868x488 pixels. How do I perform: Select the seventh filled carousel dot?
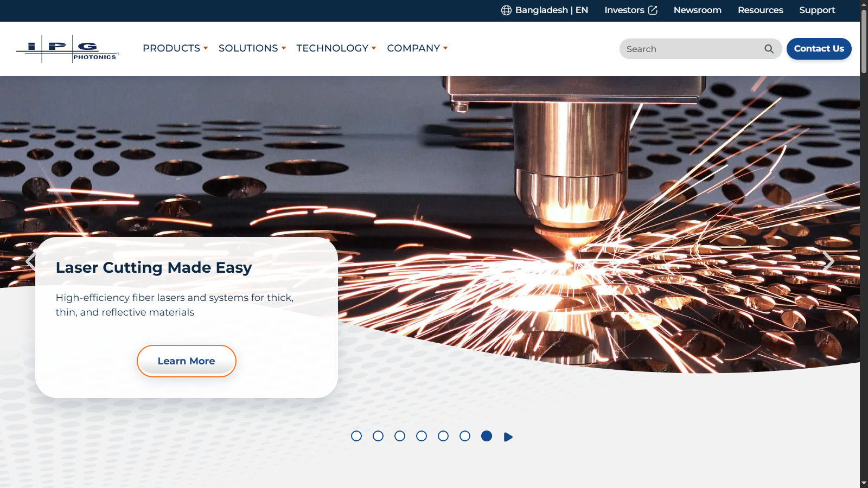tap(487, 436)
